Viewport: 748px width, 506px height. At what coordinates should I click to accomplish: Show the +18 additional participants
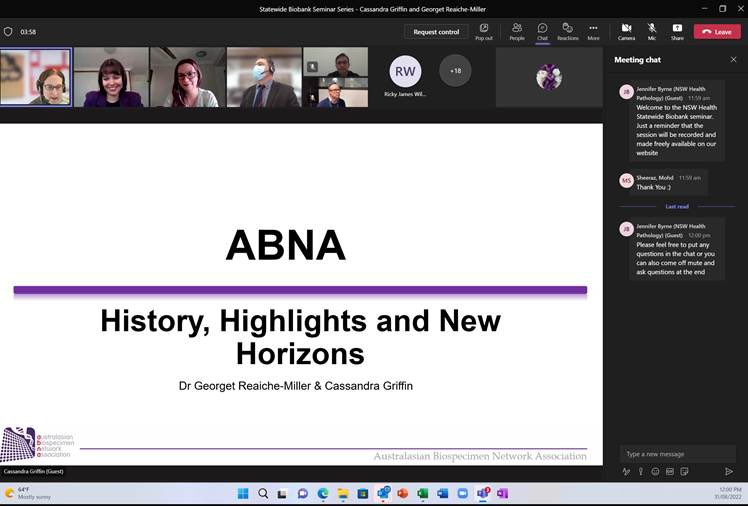pos(455,71)
